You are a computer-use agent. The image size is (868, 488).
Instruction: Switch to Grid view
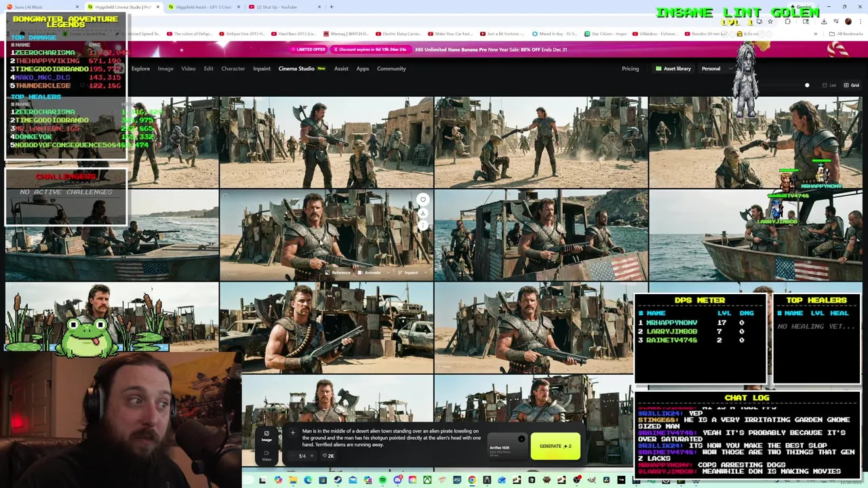851,85
